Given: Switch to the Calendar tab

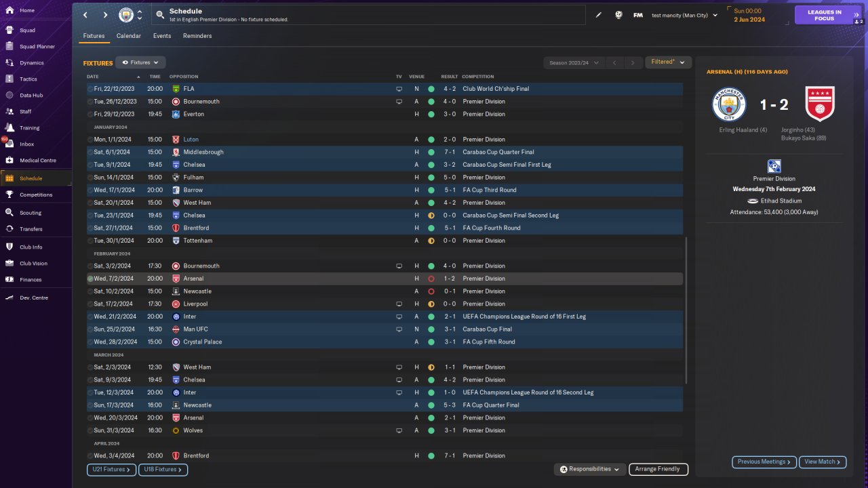Looking at the screenshot, I should coord(129,36).
